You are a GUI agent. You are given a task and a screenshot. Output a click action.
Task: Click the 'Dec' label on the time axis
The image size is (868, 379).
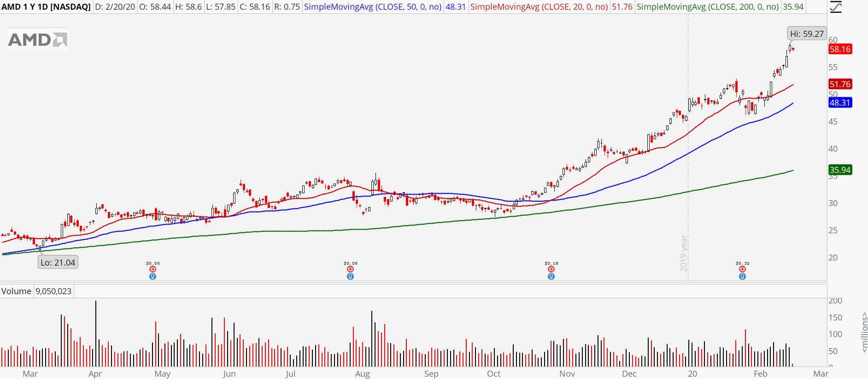point(629,374)
